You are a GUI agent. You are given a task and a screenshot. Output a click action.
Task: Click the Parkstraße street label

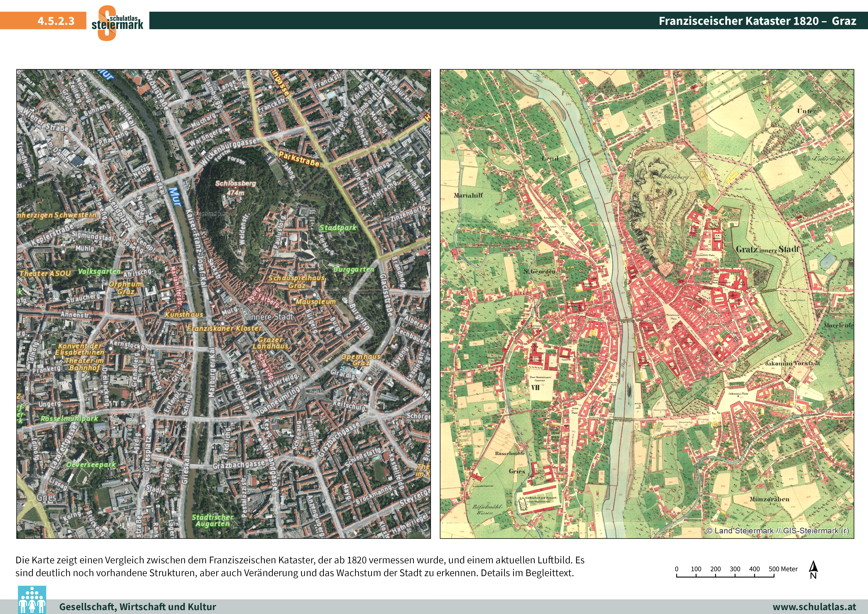(x=299, y=159)
